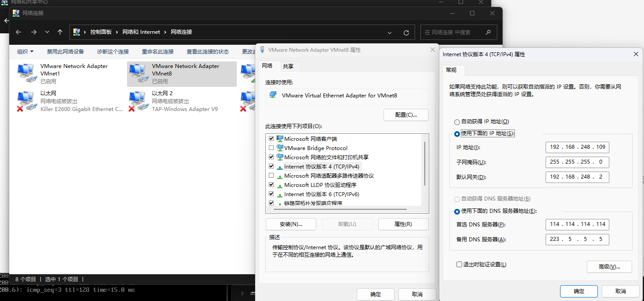This screenshot has height=301, width=644.
Task: Click the IP 地址 input field
Action: 577,147
